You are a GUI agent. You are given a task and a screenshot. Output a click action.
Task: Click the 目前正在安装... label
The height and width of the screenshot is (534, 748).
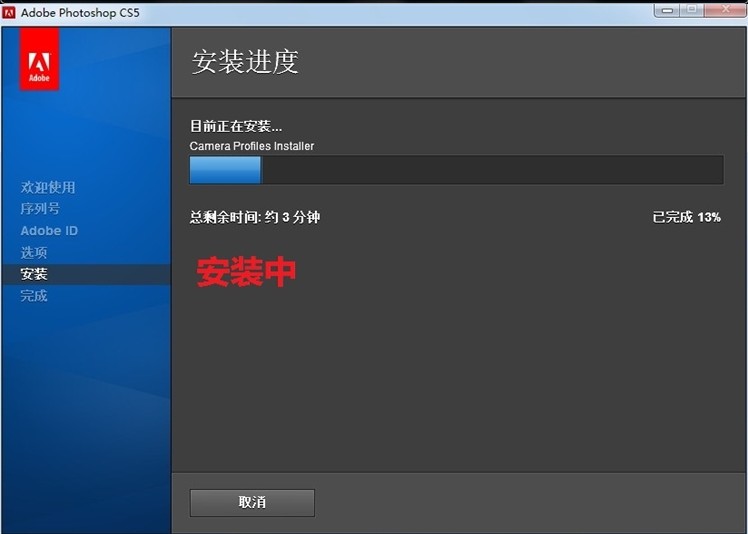(236, 126)
